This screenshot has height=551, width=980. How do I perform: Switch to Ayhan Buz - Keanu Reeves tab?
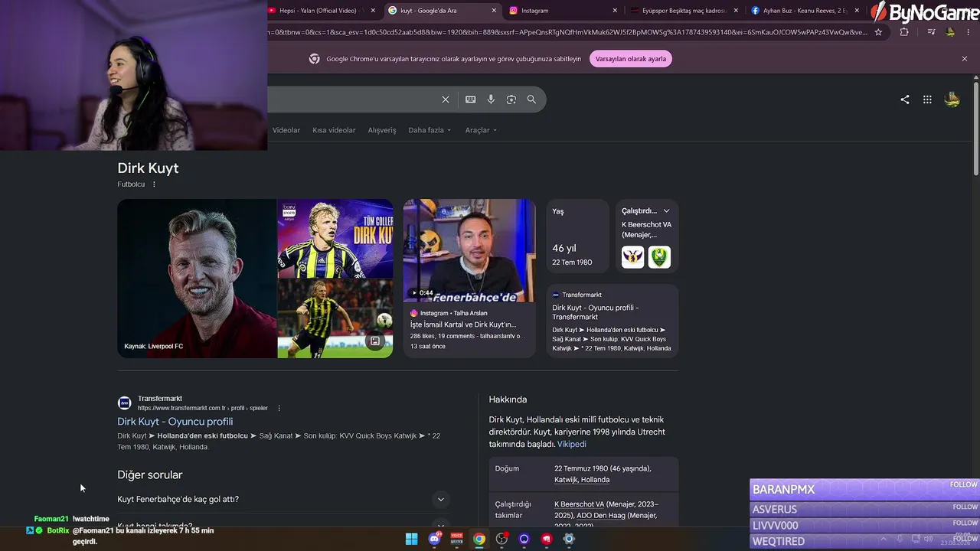(805, 11)
